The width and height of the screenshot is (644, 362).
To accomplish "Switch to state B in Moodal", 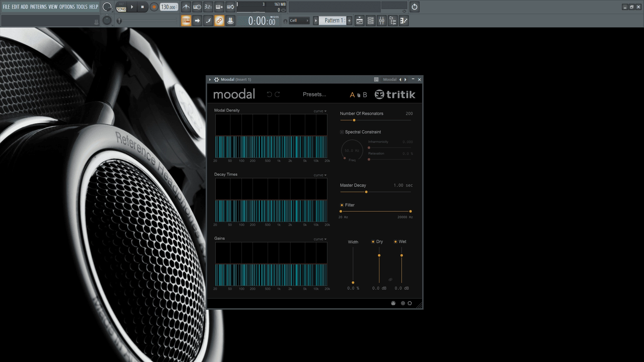I will click(x=365, y=95).
